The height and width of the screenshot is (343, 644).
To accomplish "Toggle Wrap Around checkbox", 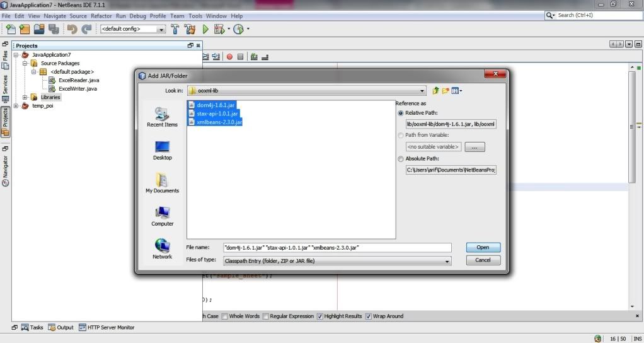I will coord(369,317).
